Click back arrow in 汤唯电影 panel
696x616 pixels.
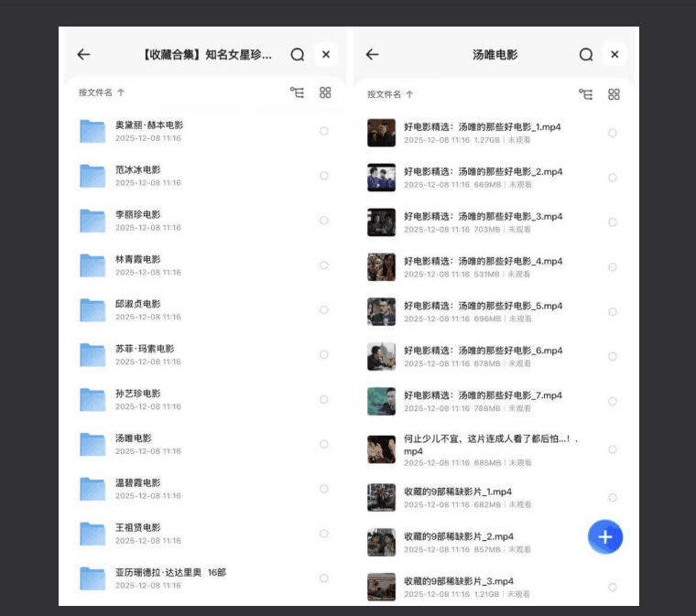(372, 55)
